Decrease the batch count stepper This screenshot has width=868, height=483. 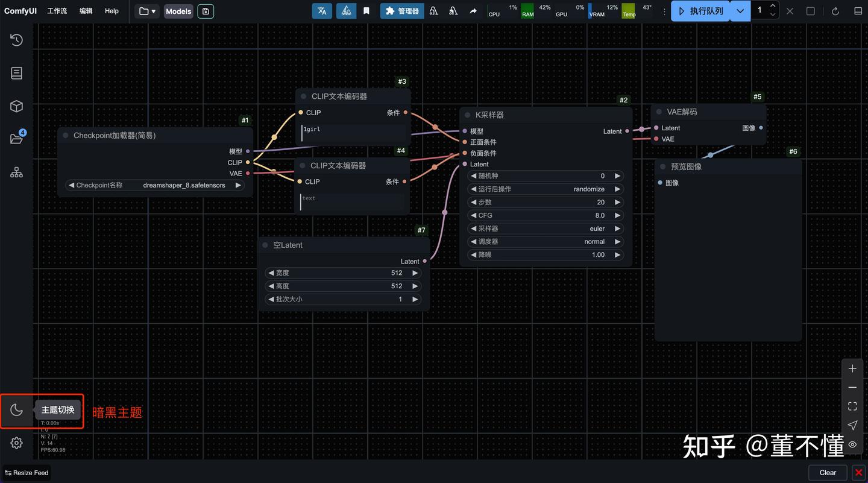(773, 15)
